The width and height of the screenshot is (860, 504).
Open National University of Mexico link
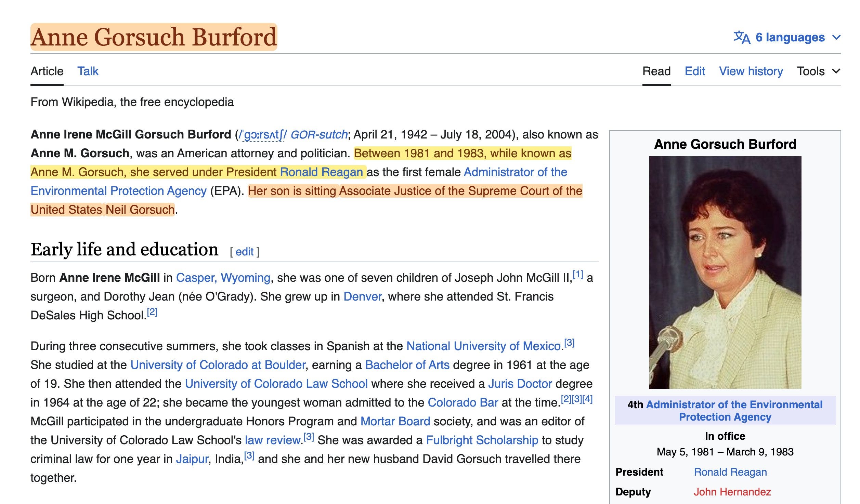[x=483, y=346]
